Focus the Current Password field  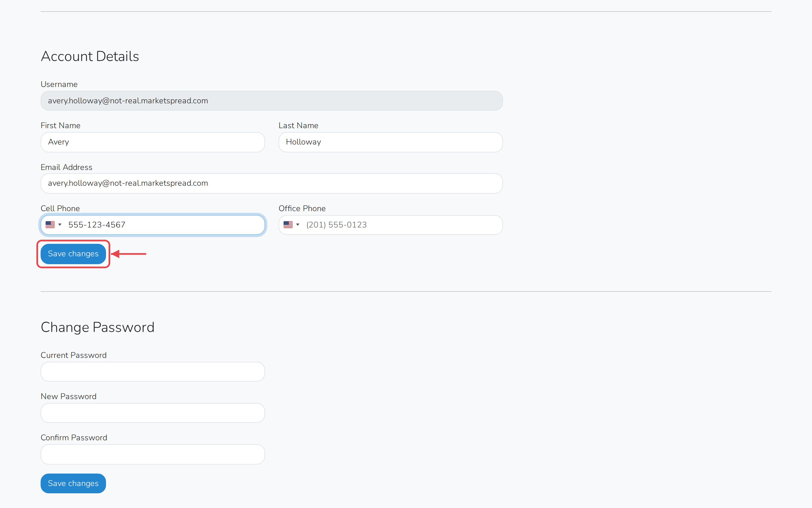pos(153,372)
